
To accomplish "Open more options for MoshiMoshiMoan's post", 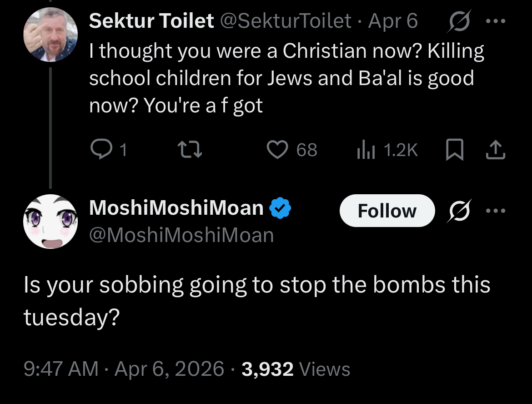I will 495,211.
